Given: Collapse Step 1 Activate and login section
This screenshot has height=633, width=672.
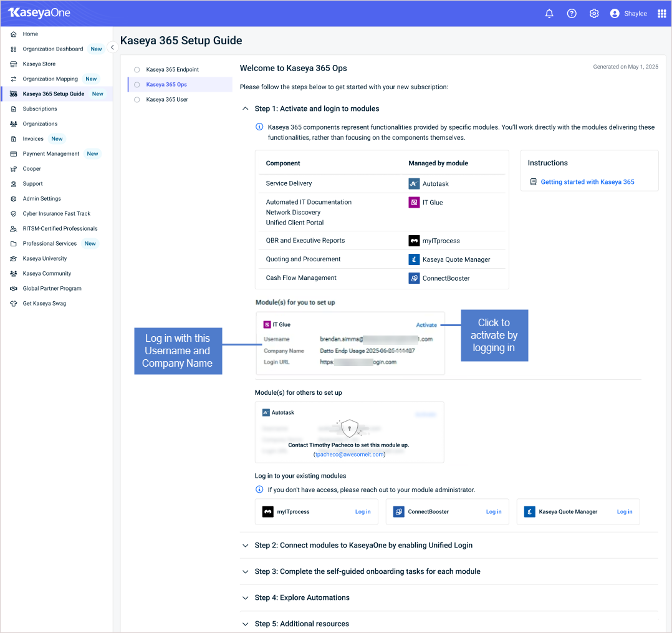Looking at the screenshot, I should click(x=245, y=109).
